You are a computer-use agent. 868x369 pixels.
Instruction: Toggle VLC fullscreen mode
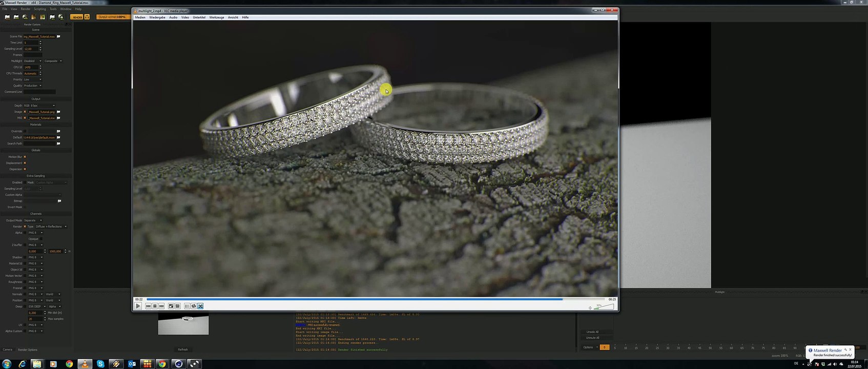click(171, 306)
